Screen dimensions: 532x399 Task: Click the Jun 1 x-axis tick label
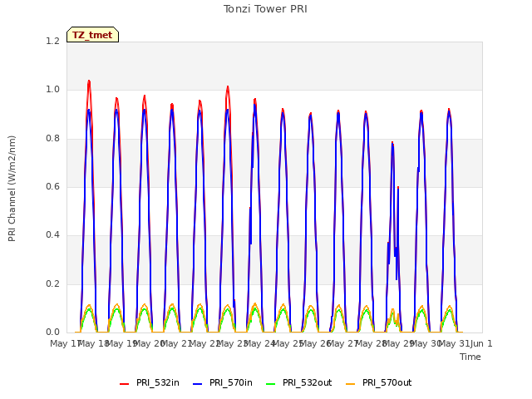481,343
